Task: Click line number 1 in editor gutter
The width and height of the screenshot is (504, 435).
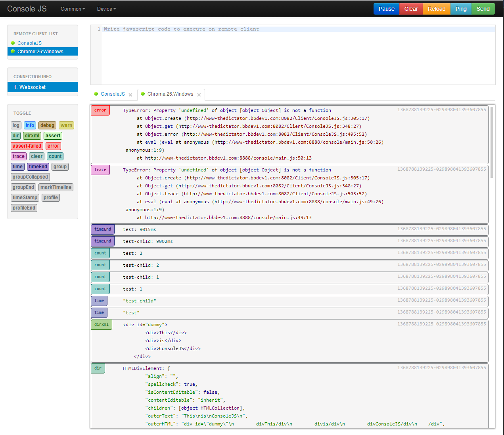Action: tap(99, 29)
